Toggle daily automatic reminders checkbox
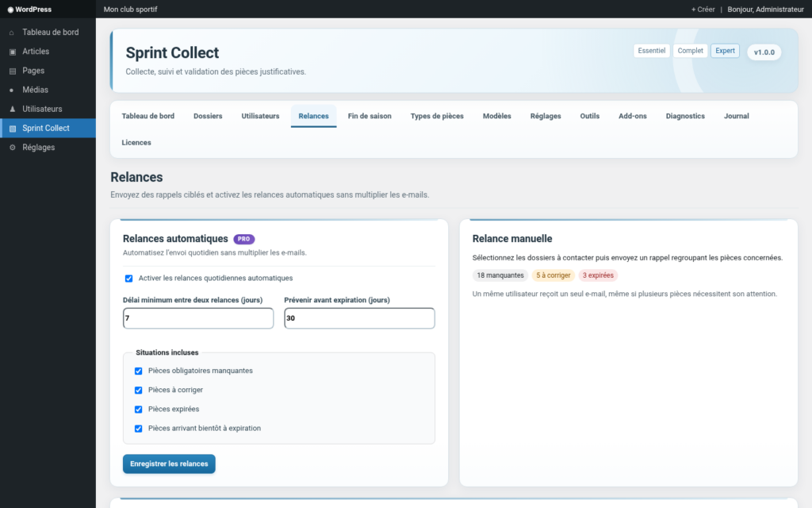 (x=129, y=279)
